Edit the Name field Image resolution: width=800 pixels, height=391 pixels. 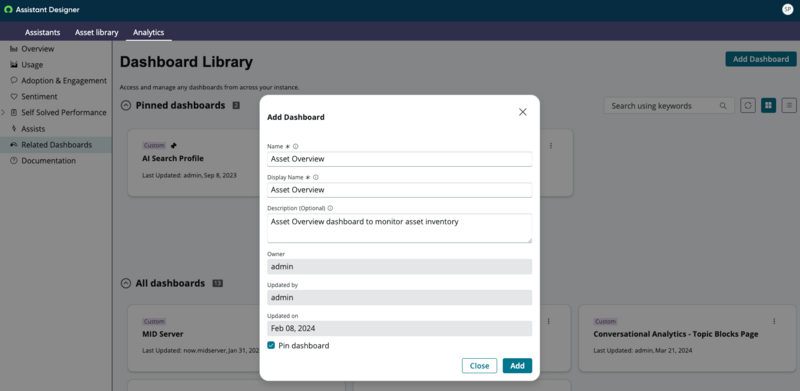point(399,159)
